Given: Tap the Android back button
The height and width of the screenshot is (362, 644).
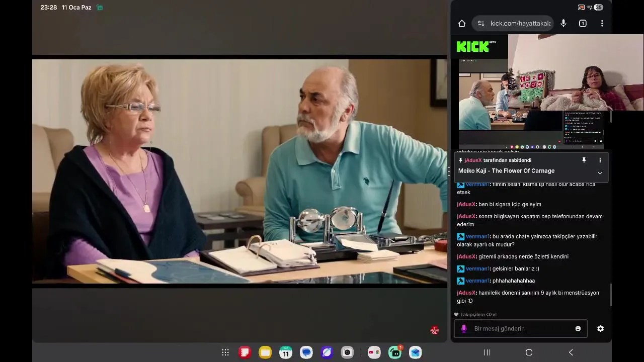Looking at the screenshot, I should click(571, 352).
